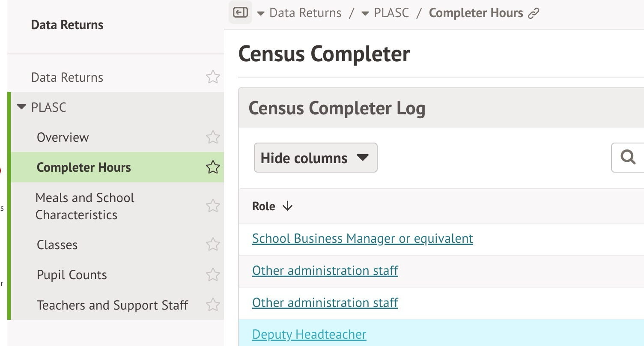Viewport: 644px width, 346px height.
Task: Expand Data Returns breadcrumb dropdown
Action: tap(260, 13)
